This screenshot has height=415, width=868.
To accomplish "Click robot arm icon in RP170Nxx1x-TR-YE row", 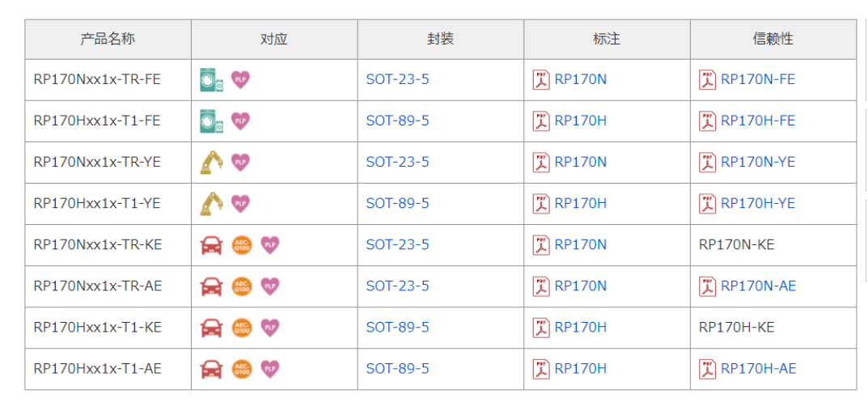I will click(211, 162).
